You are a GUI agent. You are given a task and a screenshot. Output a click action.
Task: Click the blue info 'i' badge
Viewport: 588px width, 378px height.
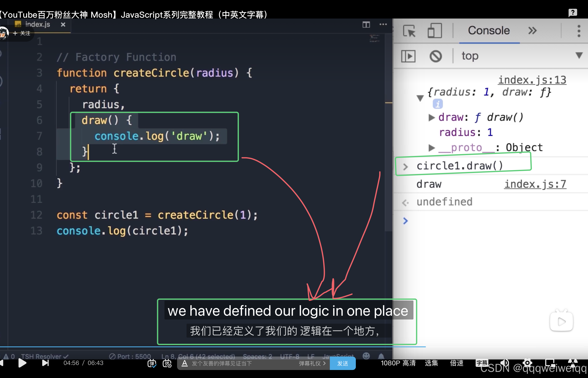click(x=438, y=104)
